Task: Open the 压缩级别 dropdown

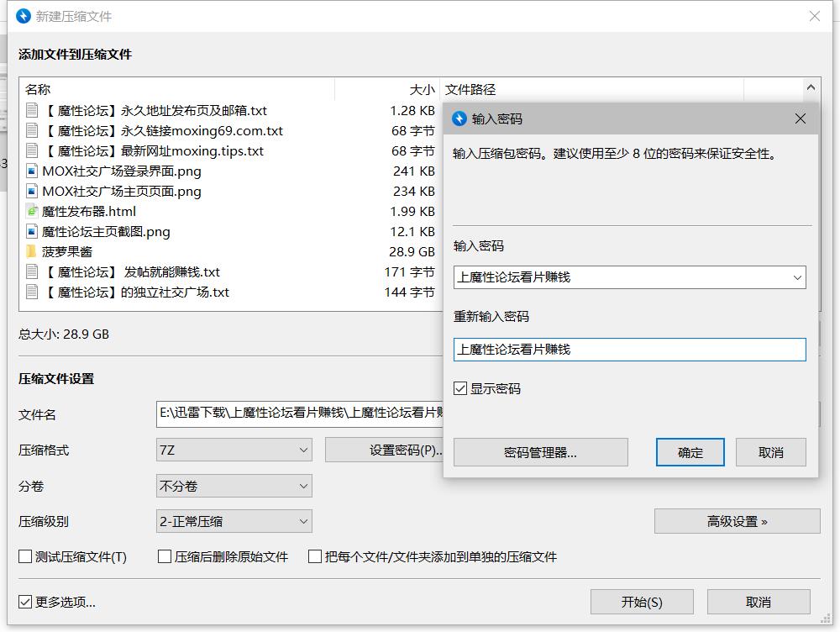Action: tap(234, 522)
